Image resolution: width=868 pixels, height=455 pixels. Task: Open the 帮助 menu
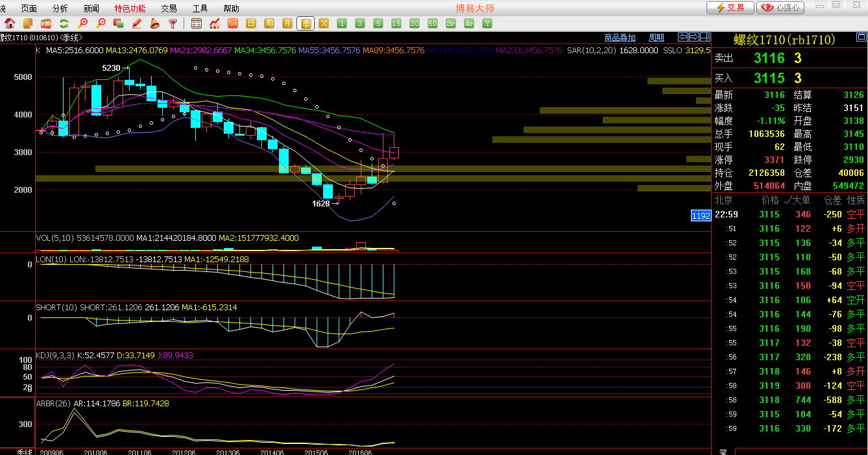click(231, 8)
